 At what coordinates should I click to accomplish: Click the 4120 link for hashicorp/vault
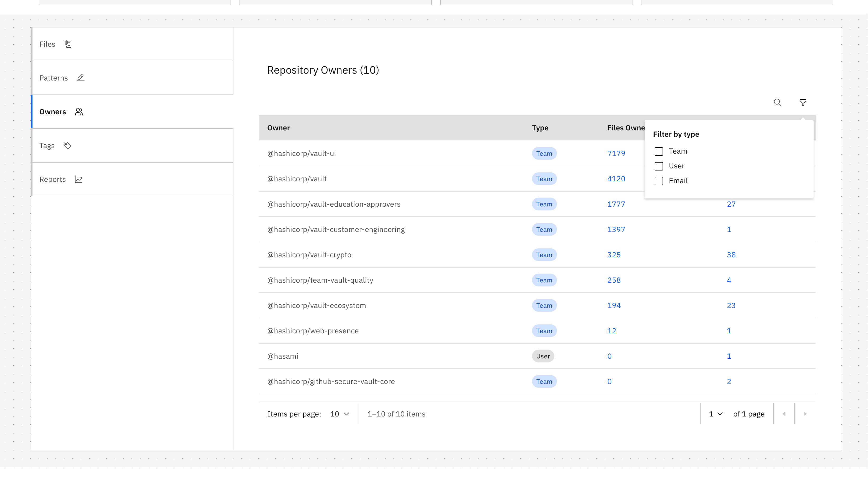[616, 178]
